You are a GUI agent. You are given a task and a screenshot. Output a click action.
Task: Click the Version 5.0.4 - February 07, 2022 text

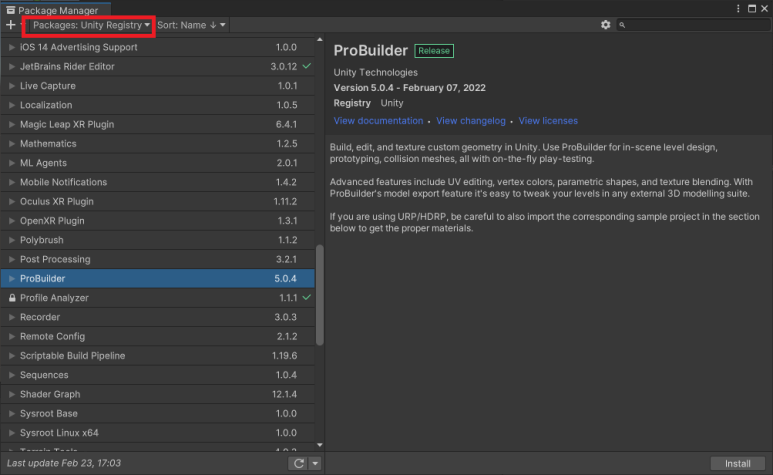[x=410, y=88]
